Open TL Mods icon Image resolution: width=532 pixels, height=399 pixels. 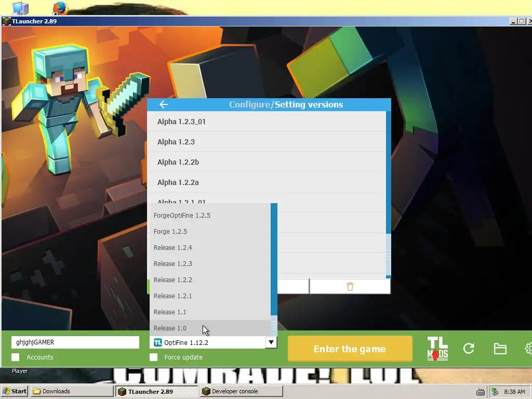(x=437, y=349)
